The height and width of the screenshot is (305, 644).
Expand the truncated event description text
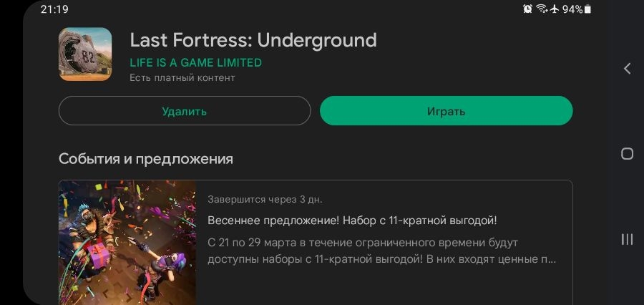pos(381,251)
